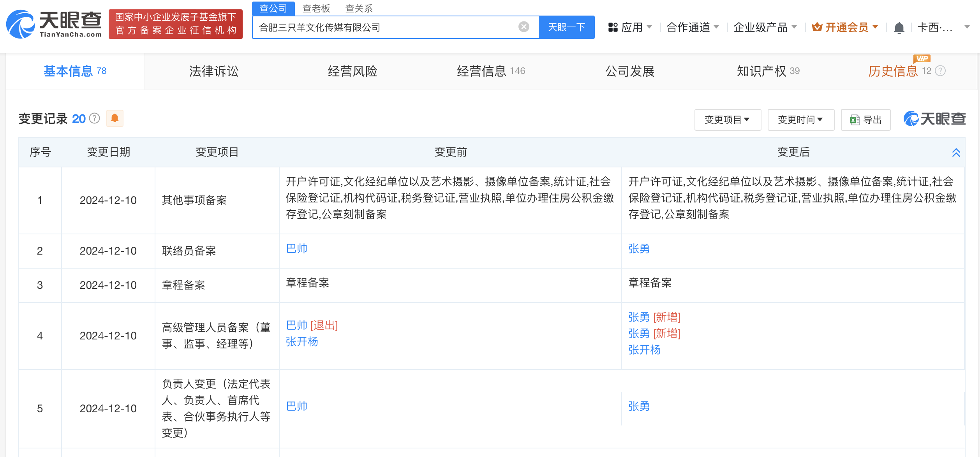The width and height of the screenshot is (980, 457).
Task: Open 张勇 profile link in row 2
Action: click(639, 248)
